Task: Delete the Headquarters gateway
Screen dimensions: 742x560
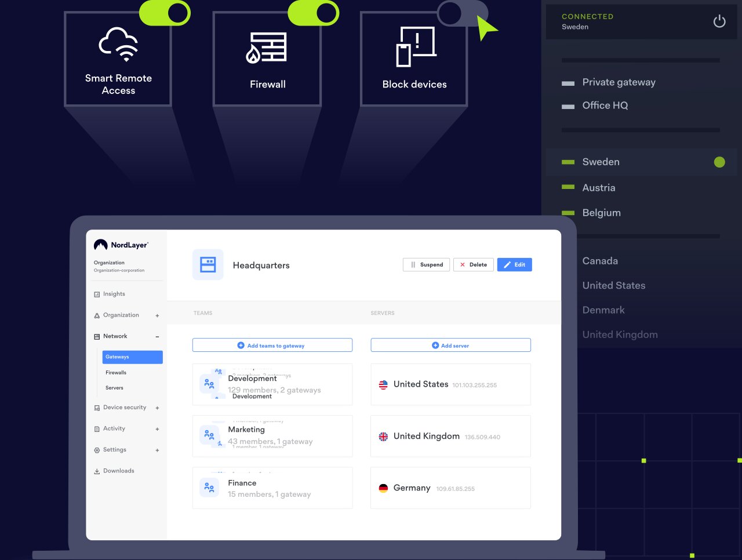Action: coord(474,265)
